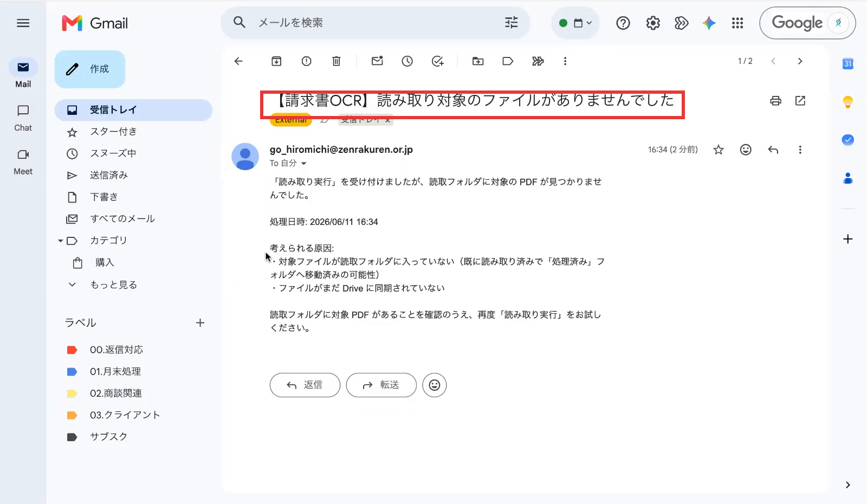Open the email in a new window
867x504 pixels.
[800, 100]
